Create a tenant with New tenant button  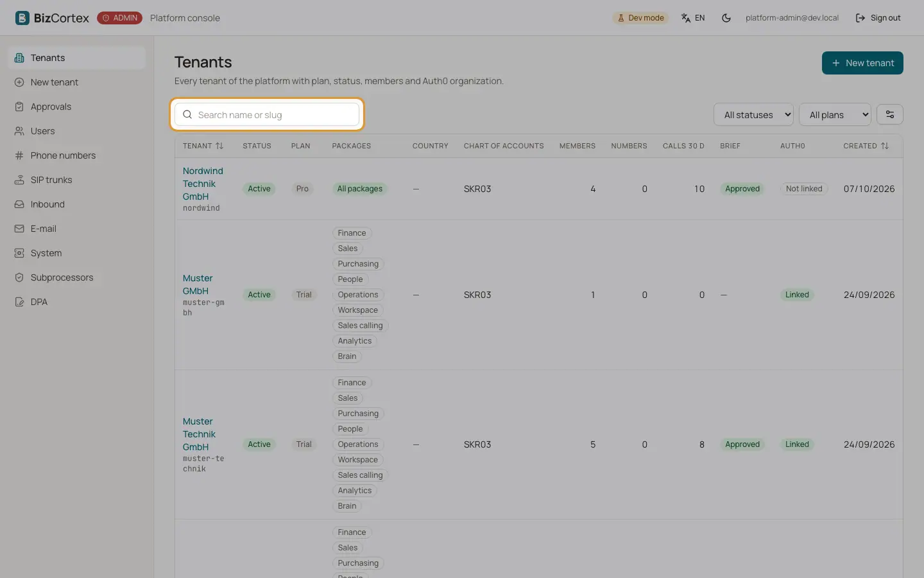862,63
